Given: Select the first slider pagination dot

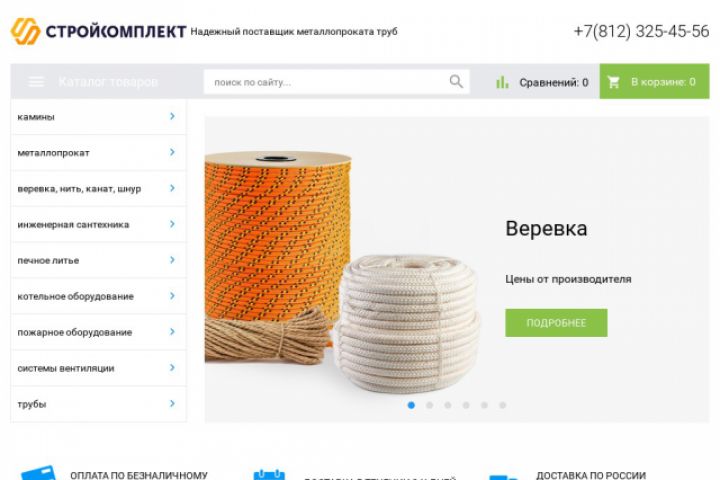Looking at the screenshot, I should point(411,405).
